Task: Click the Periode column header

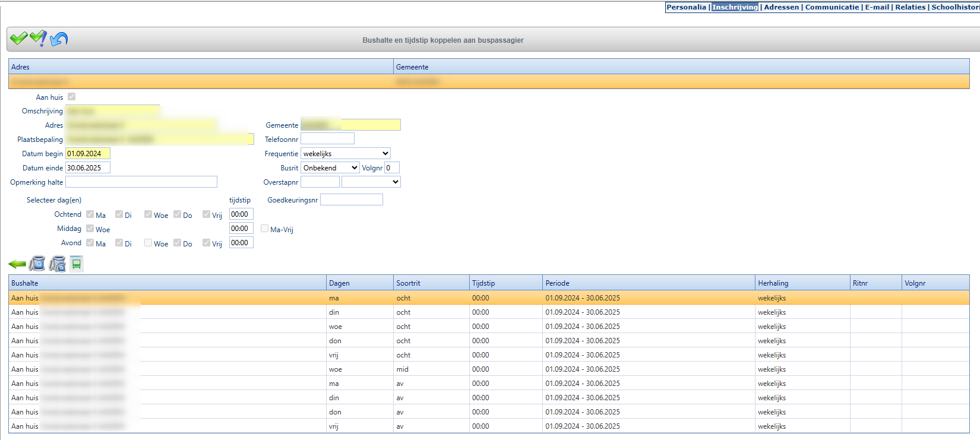Action: click(649, 283)
